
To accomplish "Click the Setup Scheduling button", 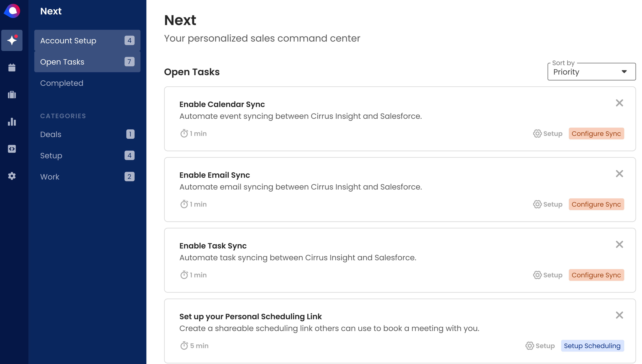I will tap(592, 346).
